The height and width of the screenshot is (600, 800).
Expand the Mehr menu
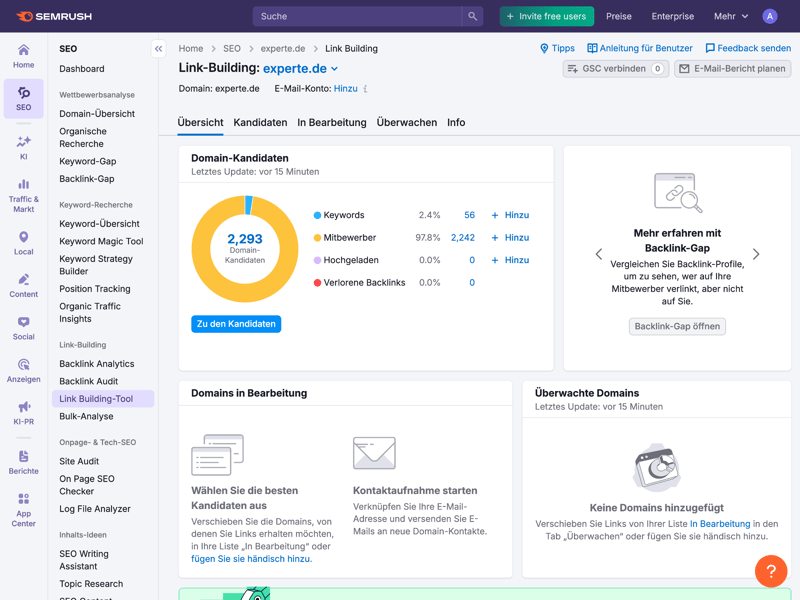point(730,16)
